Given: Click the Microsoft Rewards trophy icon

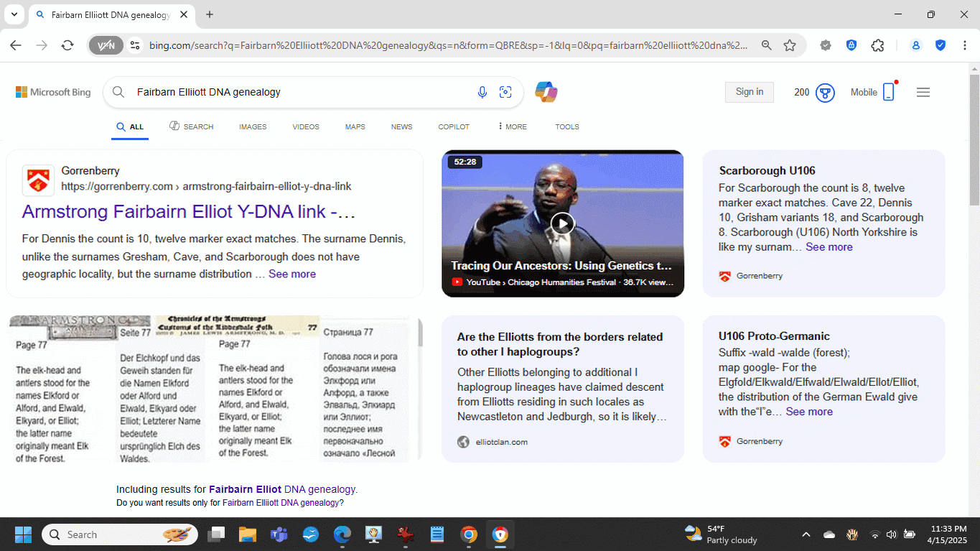Looking at the screenshot, I should click(825, 92).
